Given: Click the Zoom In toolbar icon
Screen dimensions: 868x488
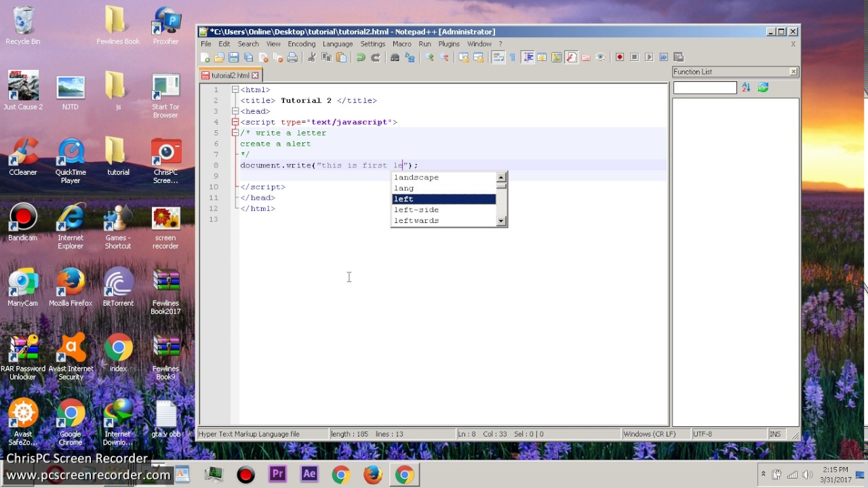Looking at the screenshot, I should pyautogui.click(x=429, y=58).
